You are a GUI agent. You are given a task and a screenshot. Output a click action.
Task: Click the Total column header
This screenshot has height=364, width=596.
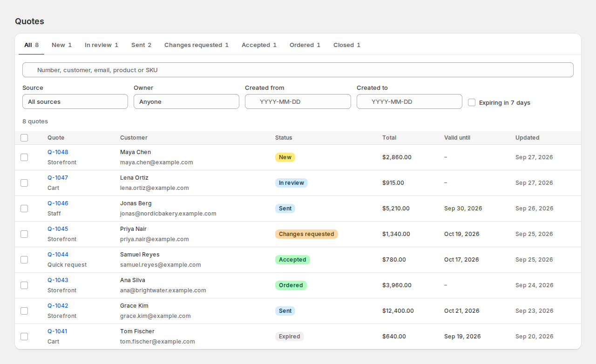[389, 138]
